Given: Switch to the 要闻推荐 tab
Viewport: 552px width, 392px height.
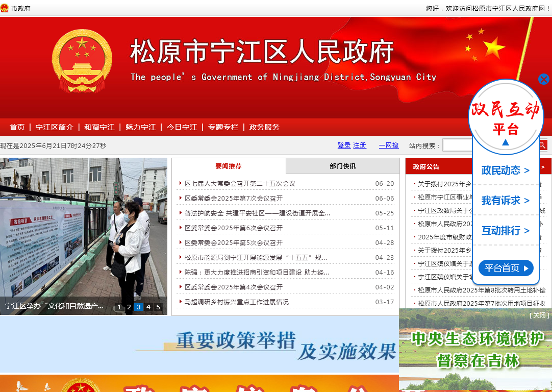Looking at the screenshot, I should tap(229, 166).
